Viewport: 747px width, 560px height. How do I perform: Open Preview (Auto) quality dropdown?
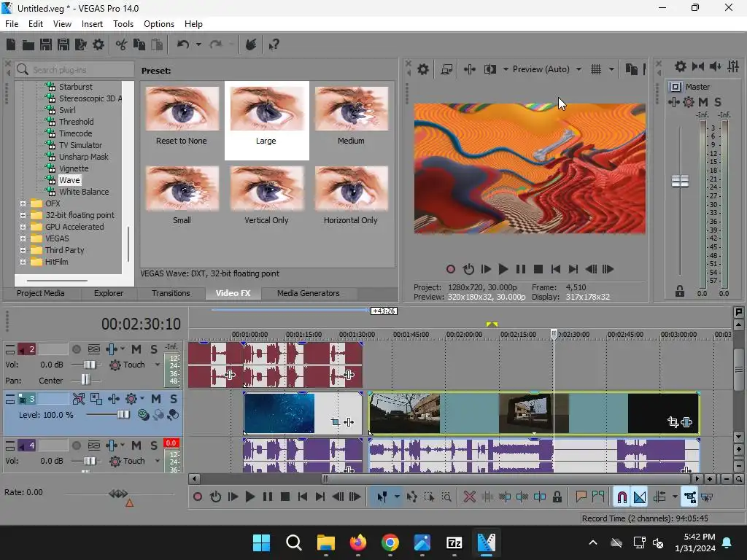[x=578, y=69]
